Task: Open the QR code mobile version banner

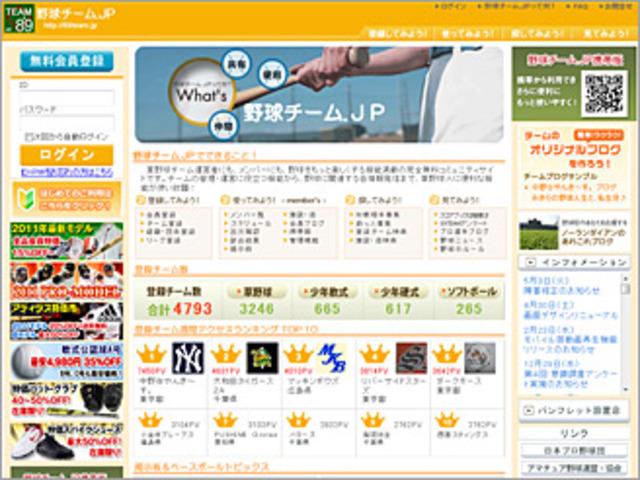Action: click(x=574, y=84)
